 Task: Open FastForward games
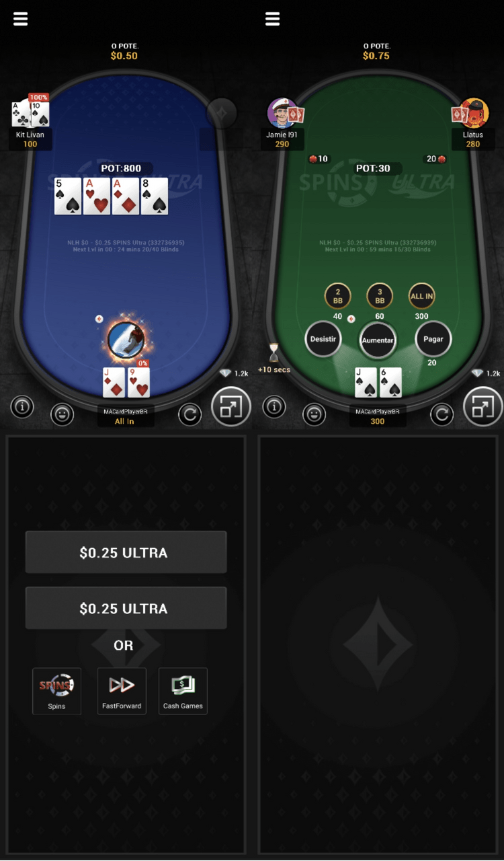coord(122,691)
